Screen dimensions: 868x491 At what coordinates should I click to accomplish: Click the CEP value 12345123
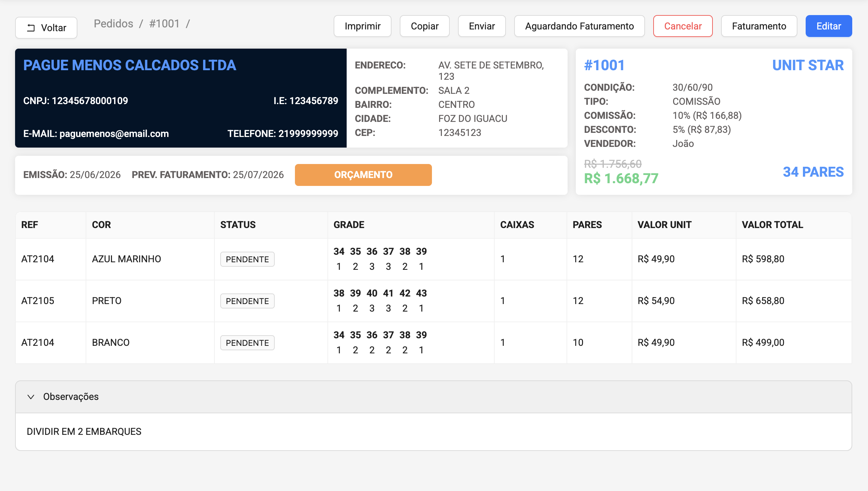(x=460, y=133)
